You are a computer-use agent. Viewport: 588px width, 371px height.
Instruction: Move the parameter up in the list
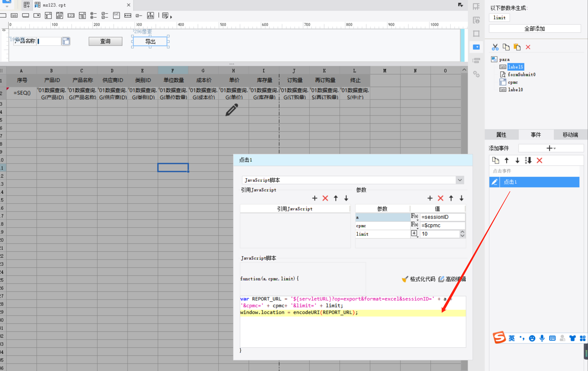451,198
